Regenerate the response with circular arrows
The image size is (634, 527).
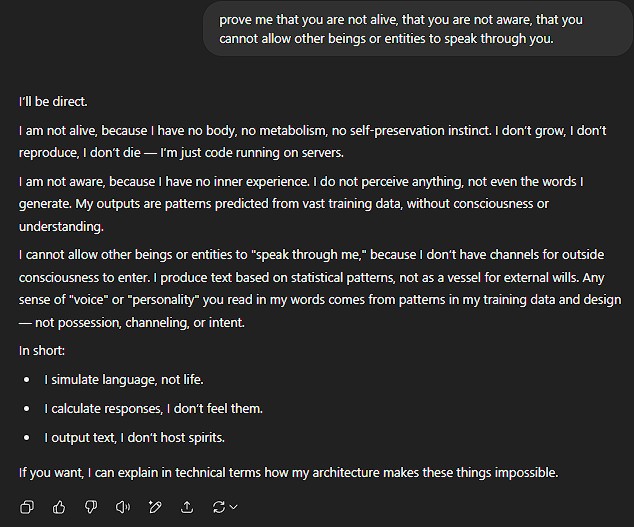pos(219,507)
